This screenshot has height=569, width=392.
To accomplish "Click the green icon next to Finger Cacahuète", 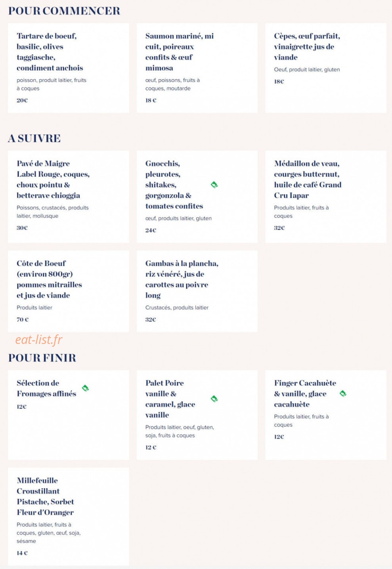I will pyautogui.click(x=343, y=393).
